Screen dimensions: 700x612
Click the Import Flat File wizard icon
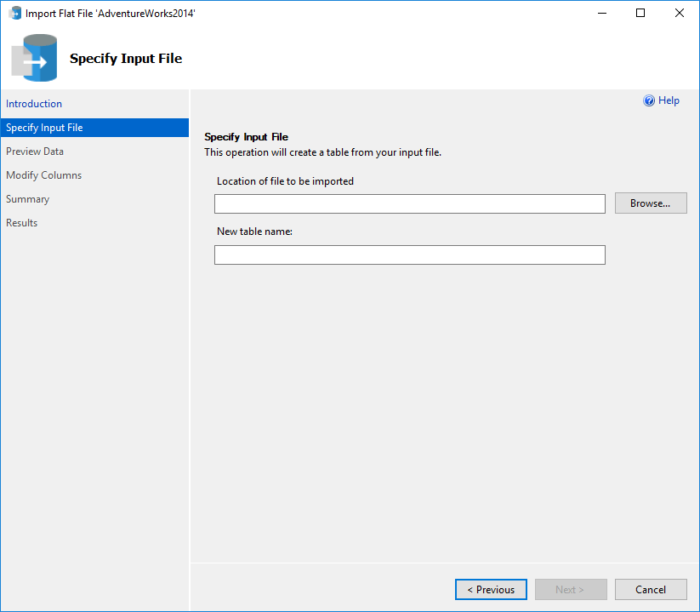[12, 13]
